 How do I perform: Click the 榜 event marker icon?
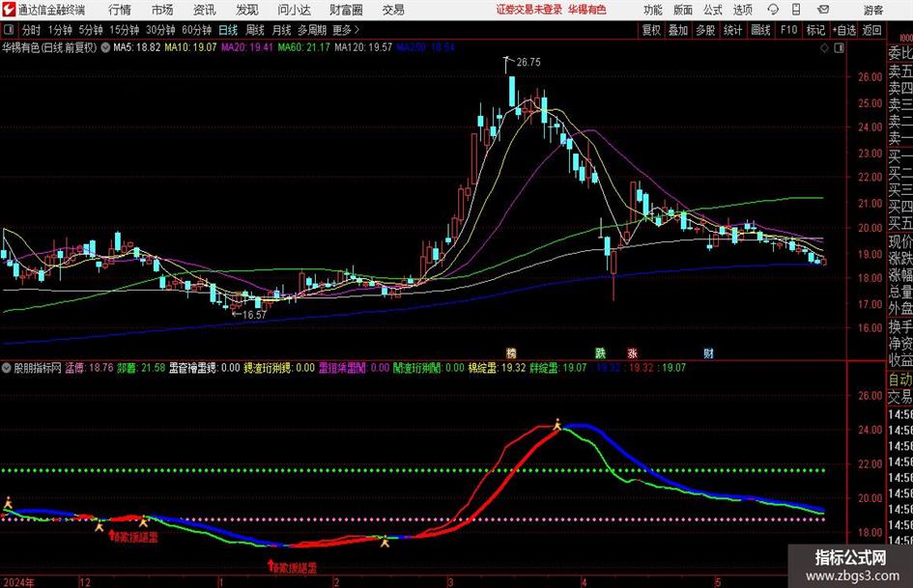[x=511, y=352]
